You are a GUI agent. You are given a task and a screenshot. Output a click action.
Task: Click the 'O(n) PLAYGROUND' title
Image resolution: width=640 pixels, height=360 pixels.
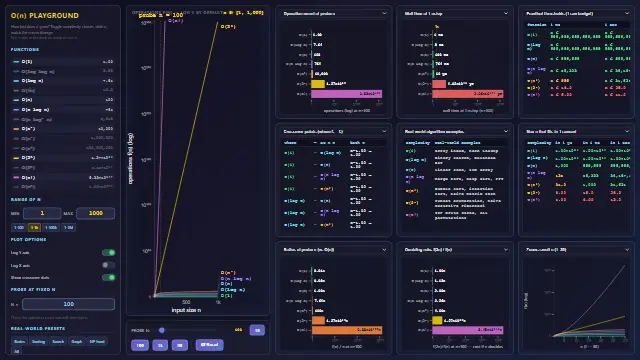(x=45, y=16)
